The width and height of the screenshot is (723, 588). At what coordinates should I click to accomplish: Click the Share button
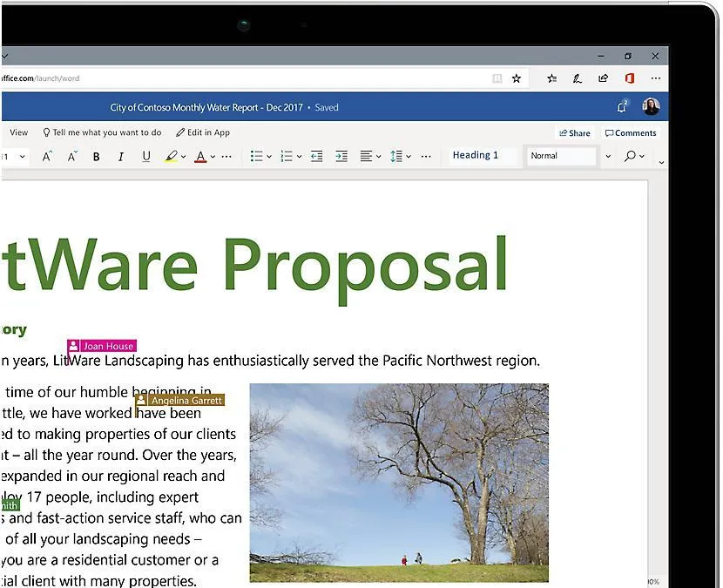point(575,132)
